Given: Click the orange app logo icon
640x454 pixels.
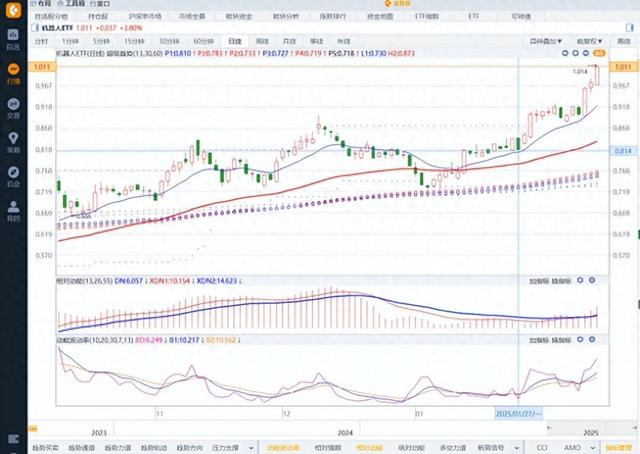Looking at the screenshot, I should coord(13,10).
